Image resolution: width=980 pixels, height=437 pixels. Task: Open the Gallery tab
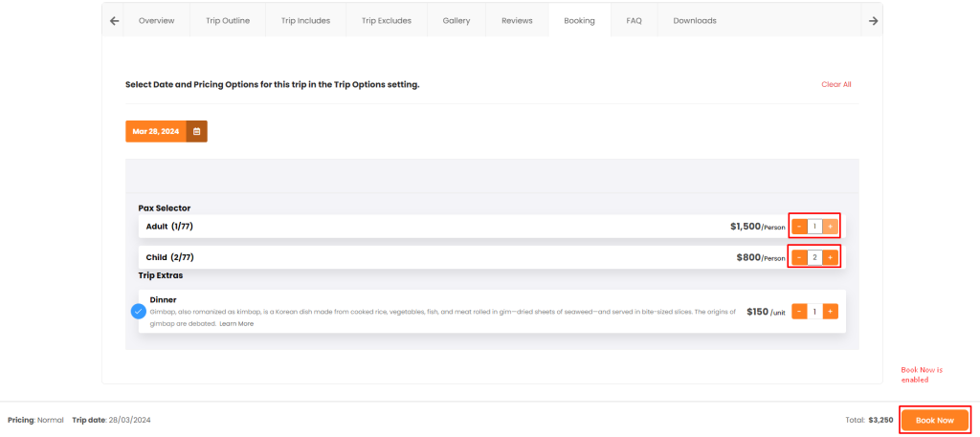[457, 21]
